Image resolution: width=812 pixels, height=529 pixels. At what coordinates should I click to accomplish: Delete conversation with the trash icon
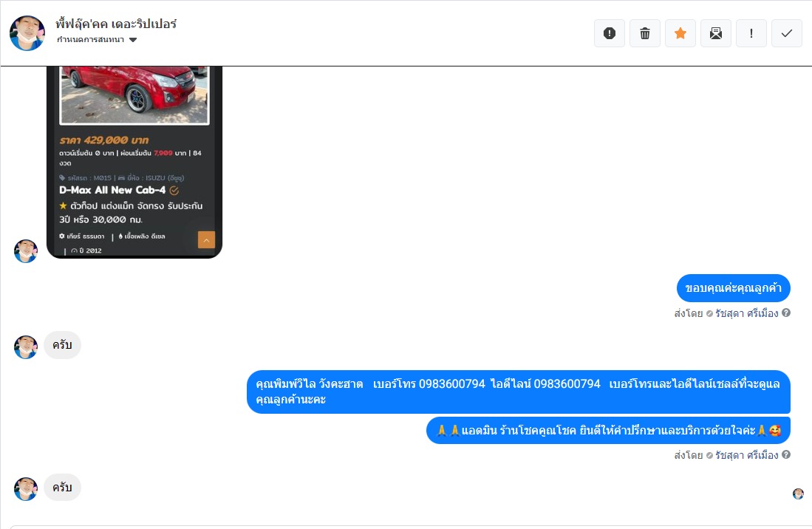point(645,34)
